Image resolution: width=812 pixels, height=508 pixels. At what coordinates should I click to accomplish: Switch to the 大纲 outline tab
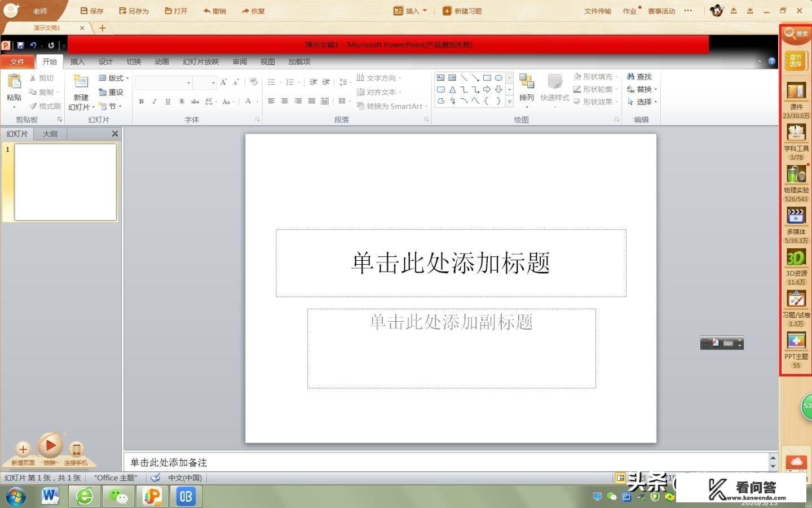[50, 134]
